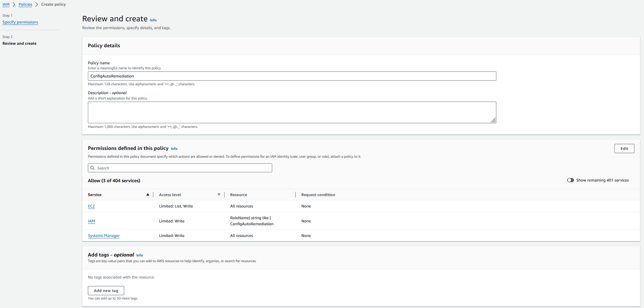644x308 pixels.
Task: Open Info link beside Permissions defined heading
Action: (174, 149)
